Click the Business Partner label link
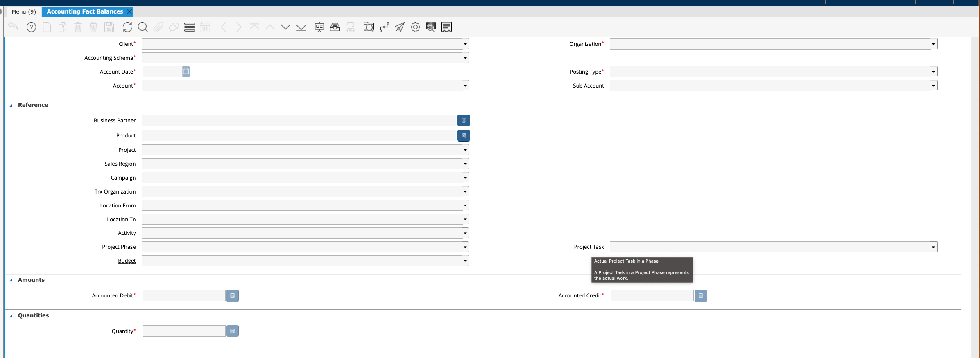 [x=115, y=120]
